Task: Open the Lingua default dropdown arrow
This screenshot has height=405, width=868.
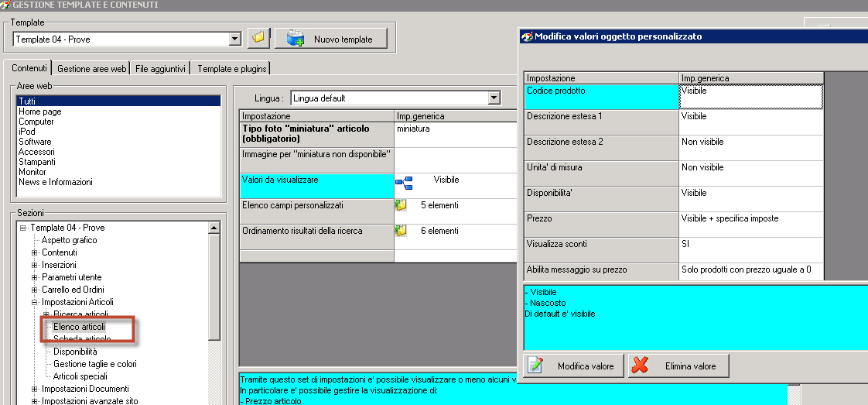Action: (x=494, y=98)
